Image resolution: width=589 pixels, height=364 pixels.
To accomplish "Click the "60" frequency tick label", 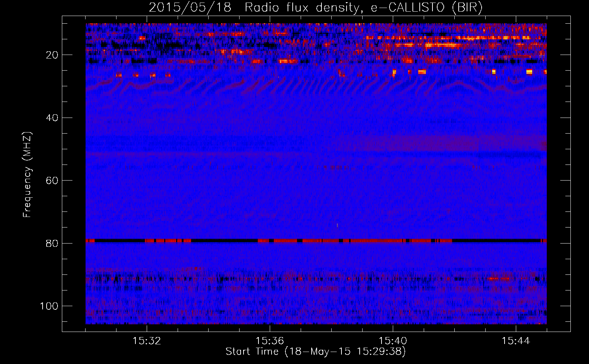I will [x=52, y=181].
